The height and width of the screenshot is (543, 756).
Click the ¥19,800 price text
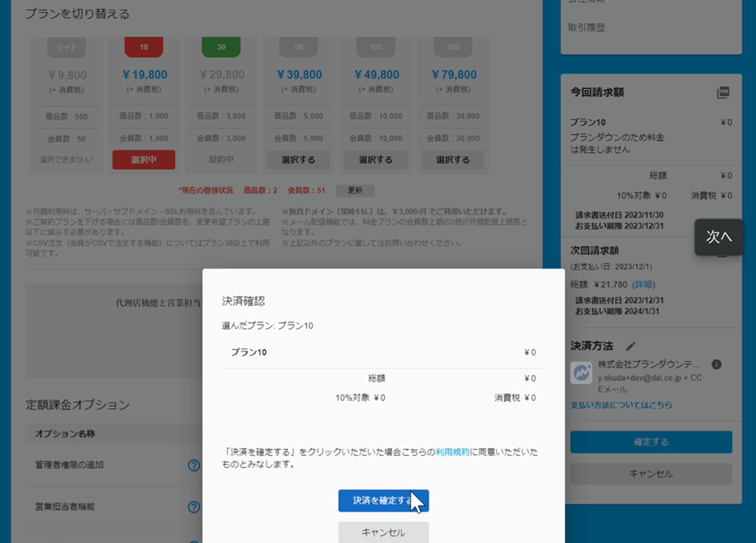[x=145, y=75]
